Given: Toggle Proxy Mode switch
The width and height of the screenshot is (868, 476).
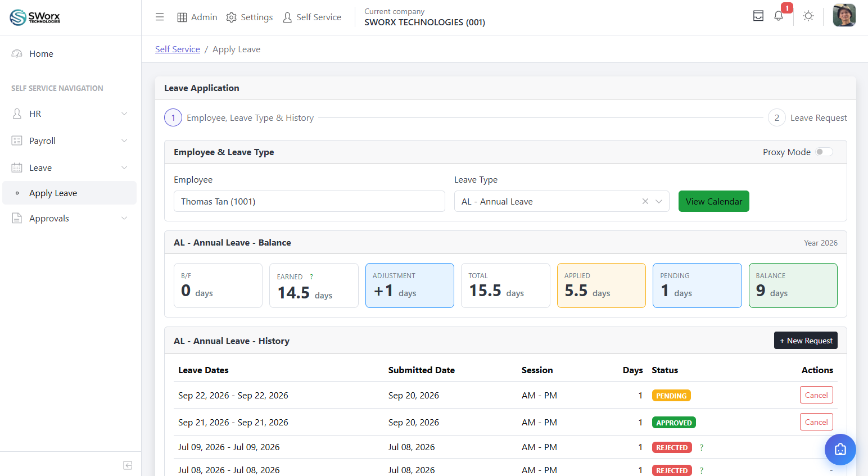Looking at the screenshot, I should tap(824, 152).
